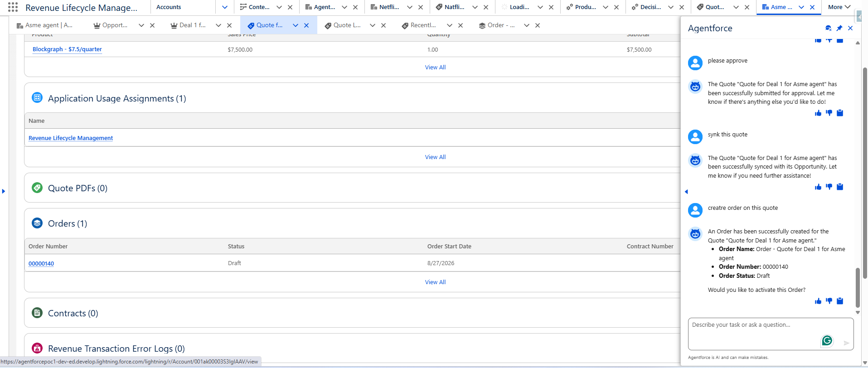Click the send arrow in Agentforce input
This screenshot has width=868, height=368.
click(x=846, y=343)
